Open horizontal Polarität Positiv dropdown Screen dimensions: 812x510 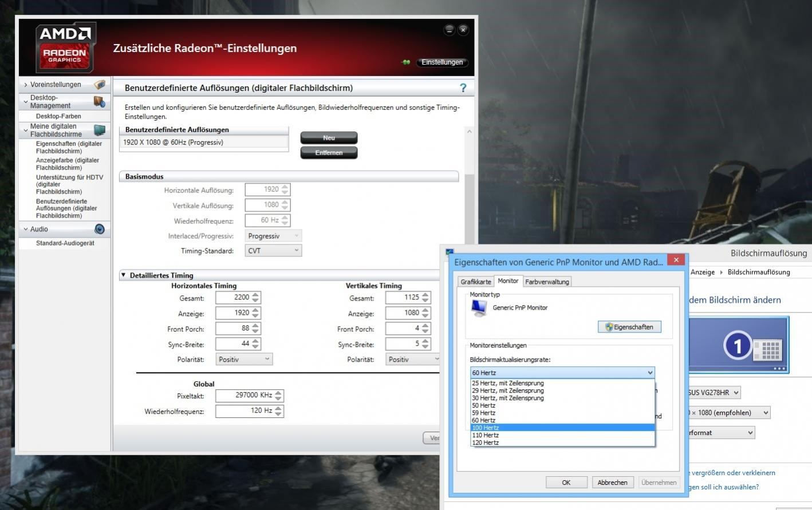(244, 359)
